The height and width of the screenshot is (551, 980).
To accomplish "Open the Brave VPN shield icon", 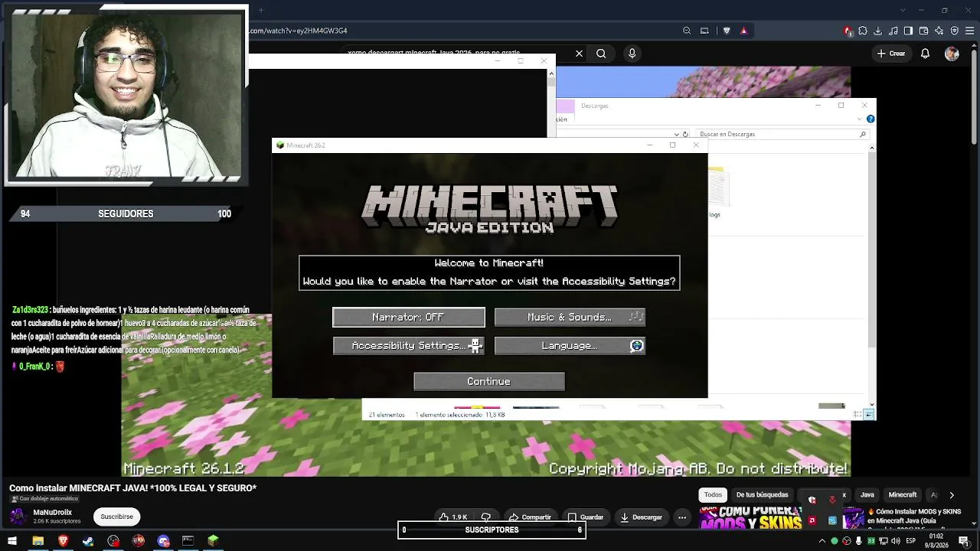I will click(955, 31).
